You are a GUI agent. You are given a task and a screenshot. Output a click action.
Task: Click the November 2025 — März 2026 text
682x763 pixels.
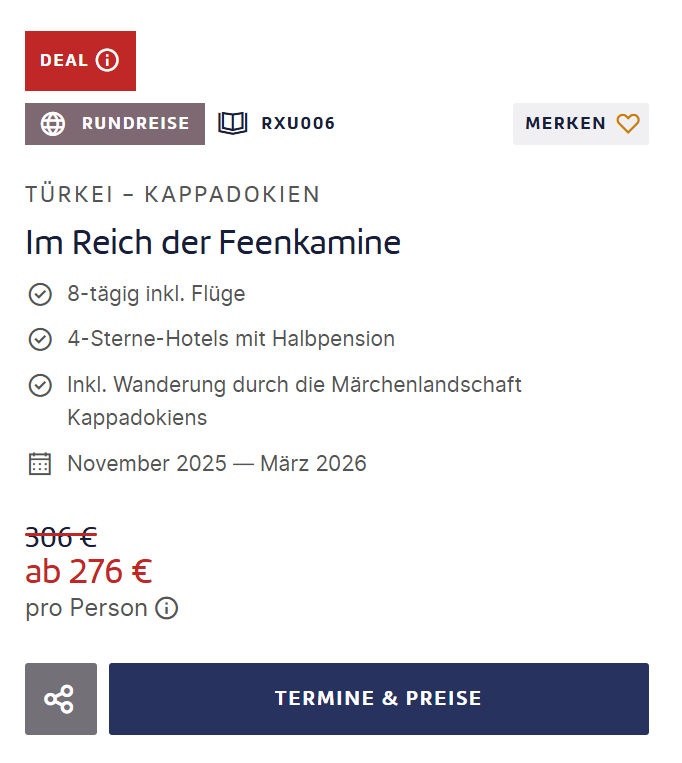(217, 464)
